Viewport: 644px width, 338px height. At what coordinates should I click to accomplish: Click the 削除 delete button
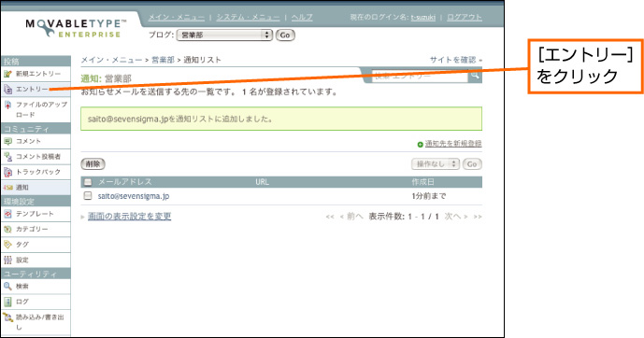(93, 164)
